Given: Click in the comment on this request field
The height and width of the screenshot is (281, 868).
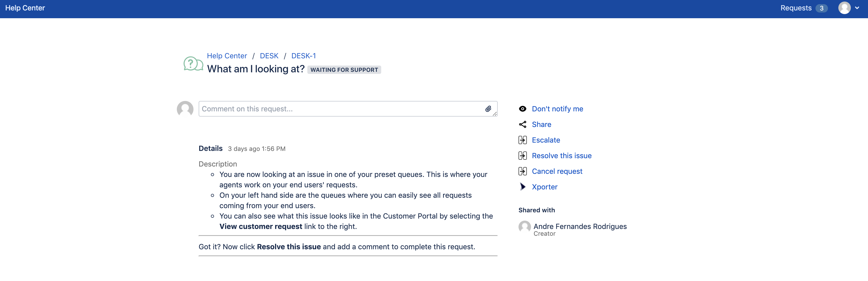Looking at the screenshot, I should [340, 109].
